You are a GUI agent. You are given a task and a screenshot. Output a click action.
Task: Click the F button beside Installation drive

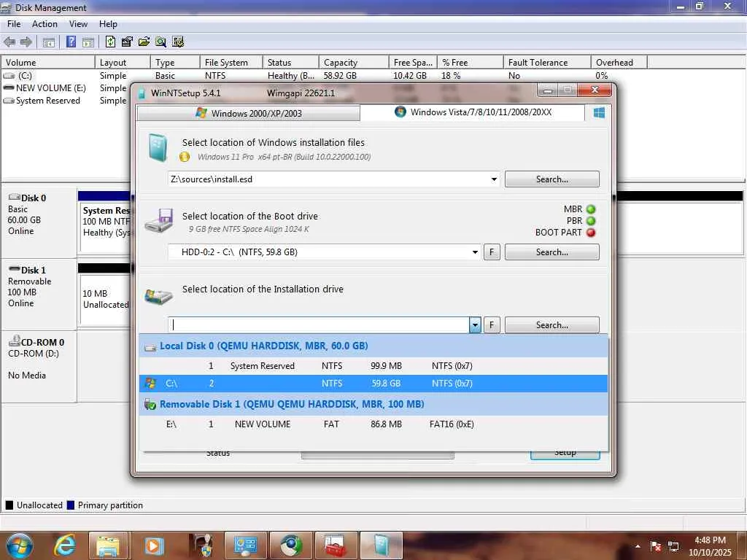tap(492, 325)
